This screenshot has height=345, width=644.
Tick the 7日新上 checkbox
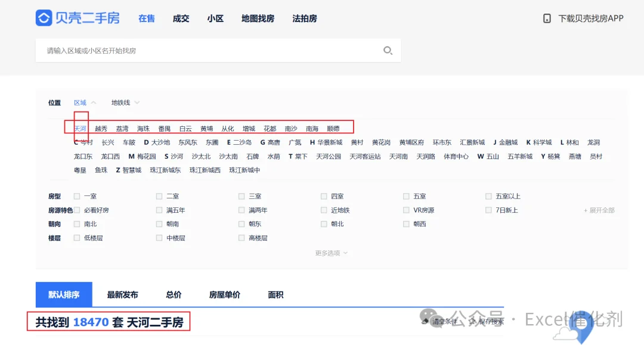488,210
